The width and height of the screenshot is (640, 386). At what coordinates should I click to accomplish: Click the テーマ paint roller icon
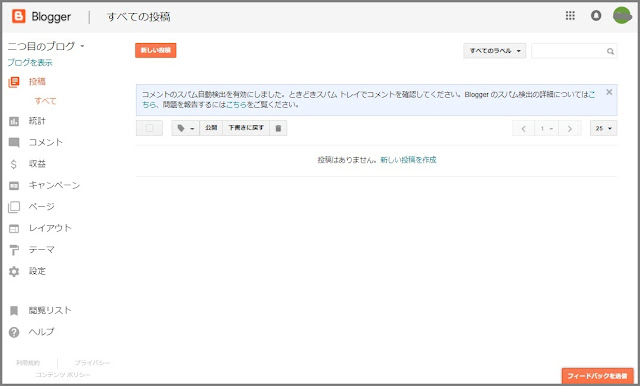tap(14, 250)
